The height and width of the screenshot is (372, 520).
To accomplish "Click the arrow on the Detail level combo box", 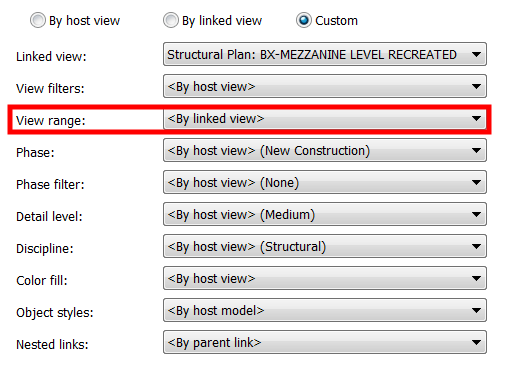I will (x=476, y=214).
